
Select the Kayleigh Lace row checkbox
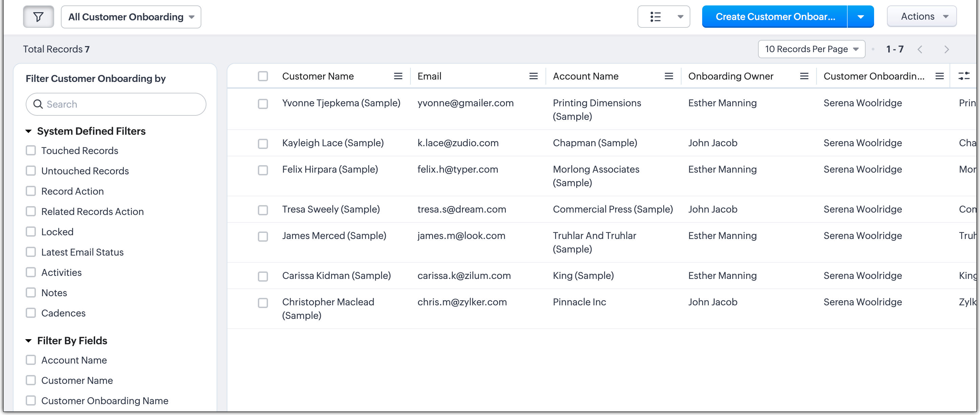(x=263, y=144)
